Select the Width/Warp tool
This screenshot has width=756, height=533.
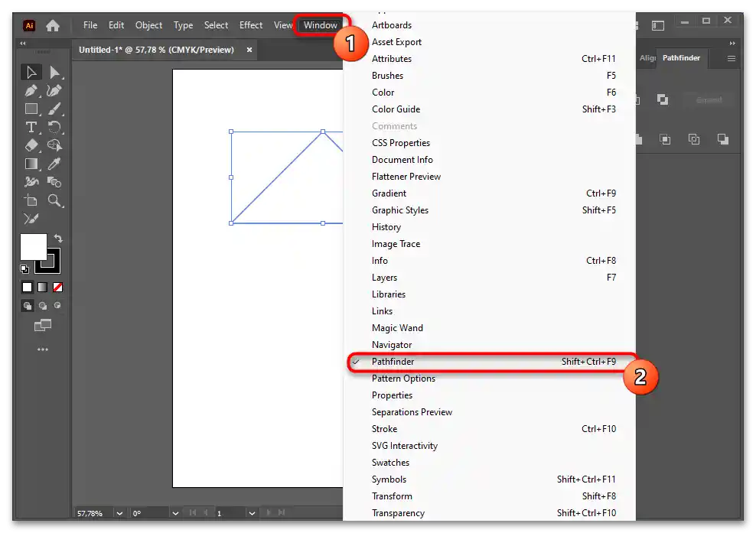[x=31, y=182]
